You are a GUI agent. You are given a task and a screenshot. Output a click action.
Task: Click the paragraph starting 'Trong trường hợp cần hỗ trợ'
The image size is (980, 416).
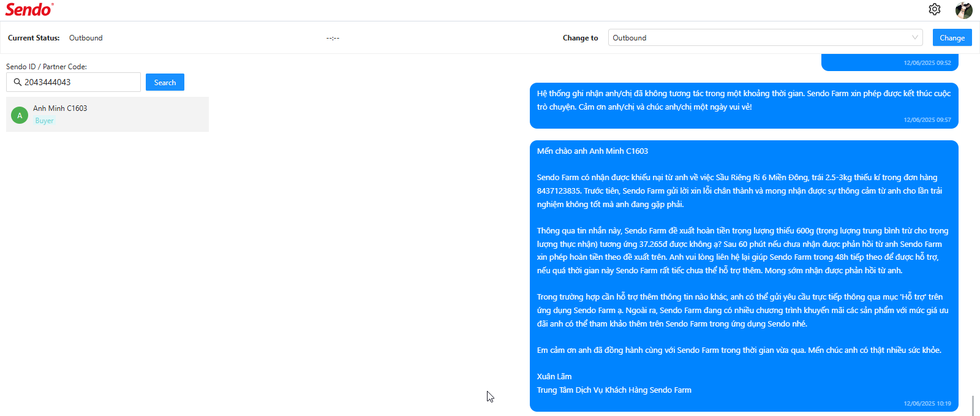[743, 310]
